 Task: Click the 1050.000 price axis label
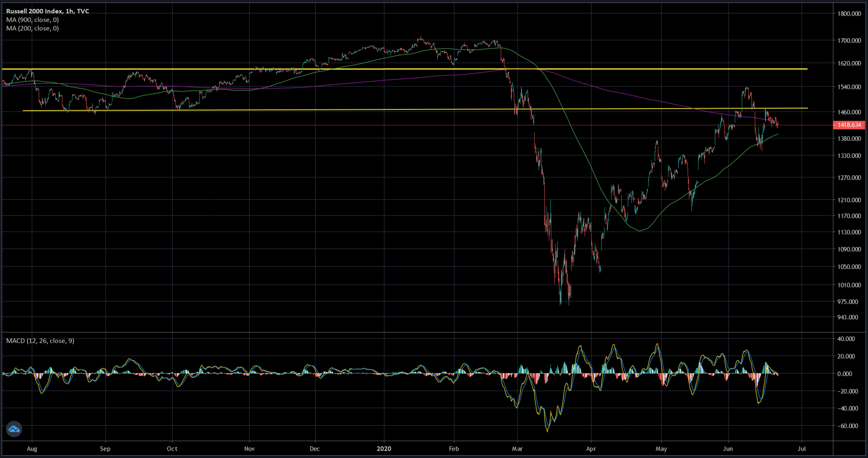(x=849, y=267)
